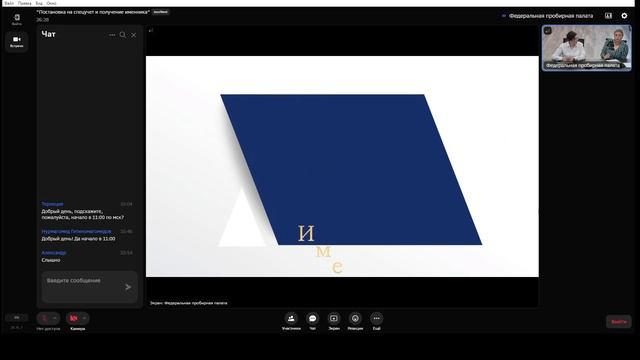Close the Чат panel

[133, 35]
